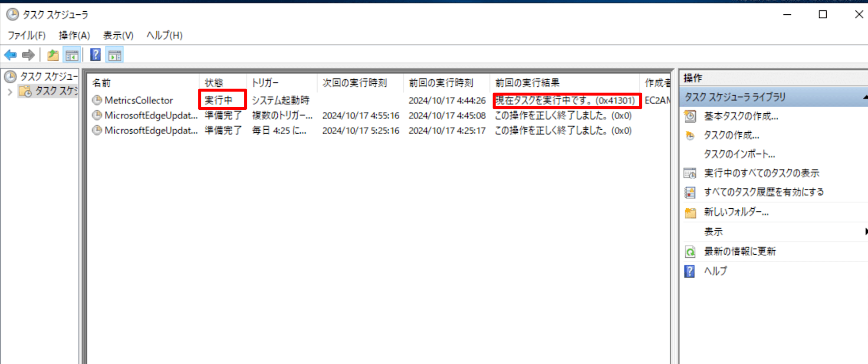Click next run time 2024/10/17 5:25:16
This screenshot has width=868, height=364.
361,130
